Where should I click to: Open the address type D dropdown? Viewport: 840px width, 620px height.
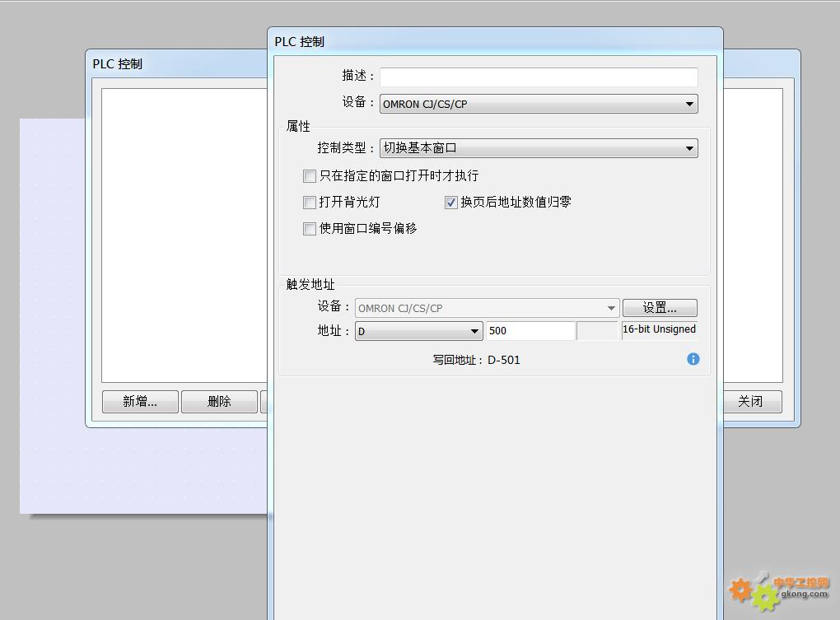[x=419, y=331]
